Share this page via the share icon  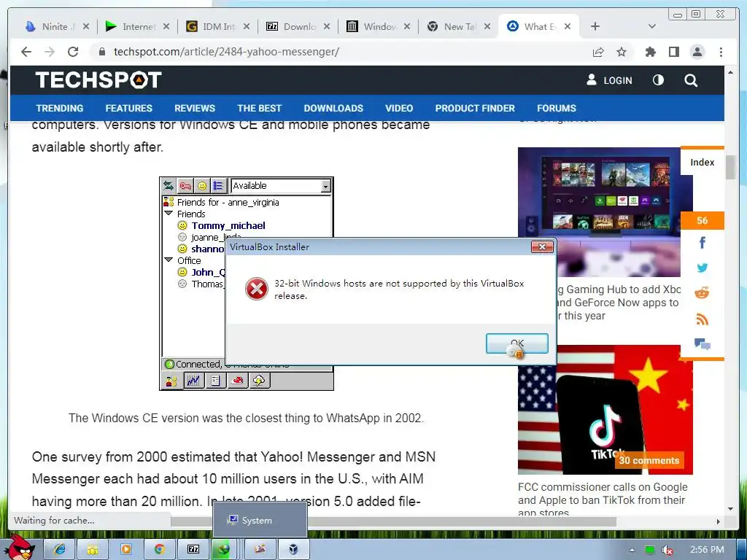pos(598,52)
